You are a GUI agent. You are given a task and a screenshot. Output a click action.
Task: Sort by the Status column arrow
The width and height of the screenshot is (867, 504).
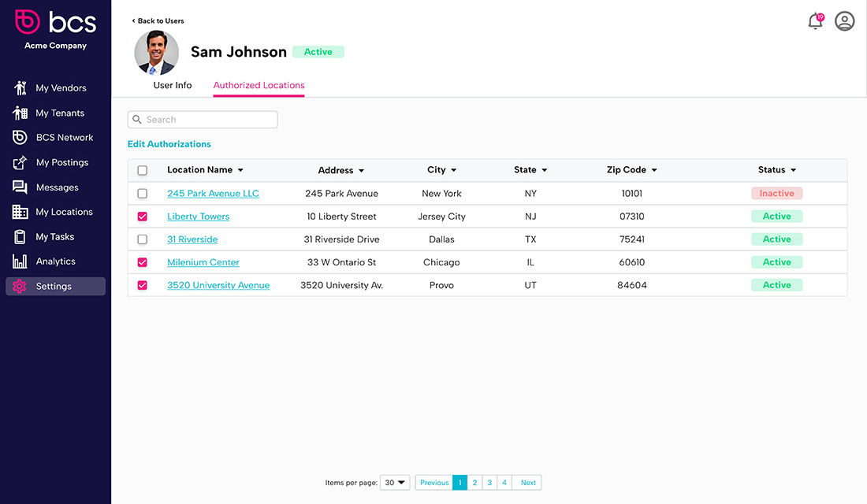[793, 170]
